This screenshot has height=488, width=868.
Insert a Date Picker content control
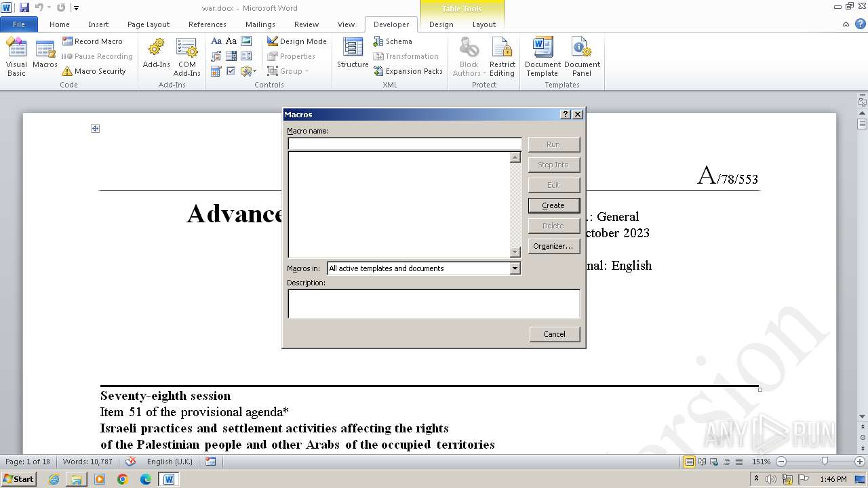point(216,71)
